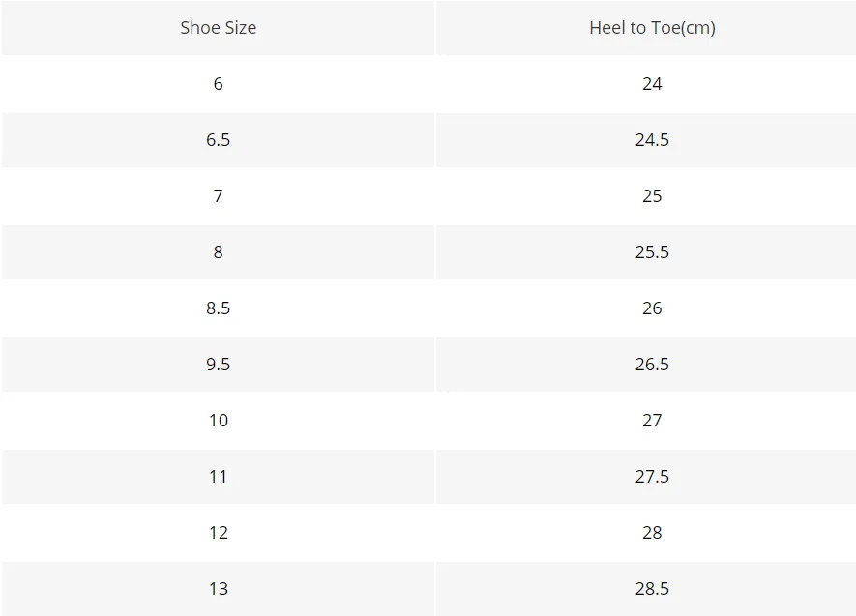
Task: Click the 26 measurement cell
Action: pos(652,308)
